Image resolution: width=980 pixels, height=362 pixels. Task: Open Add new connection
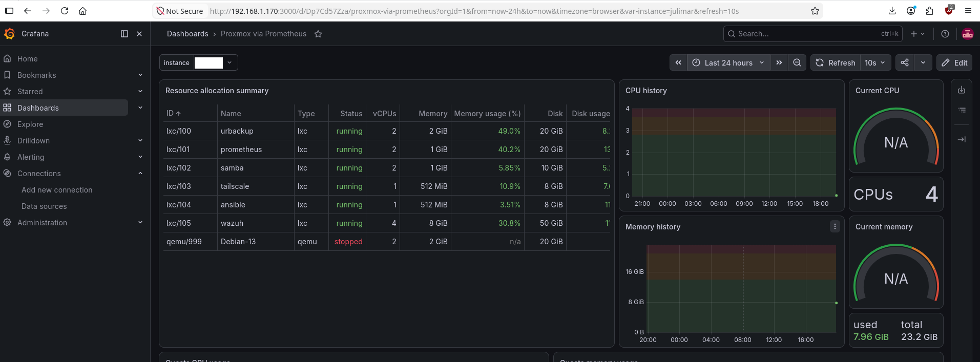[x=57, y=189]
